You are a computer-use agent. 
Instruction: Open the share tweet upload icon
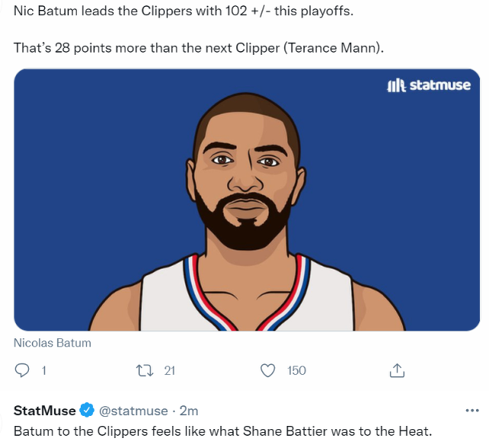click(397, 371)
